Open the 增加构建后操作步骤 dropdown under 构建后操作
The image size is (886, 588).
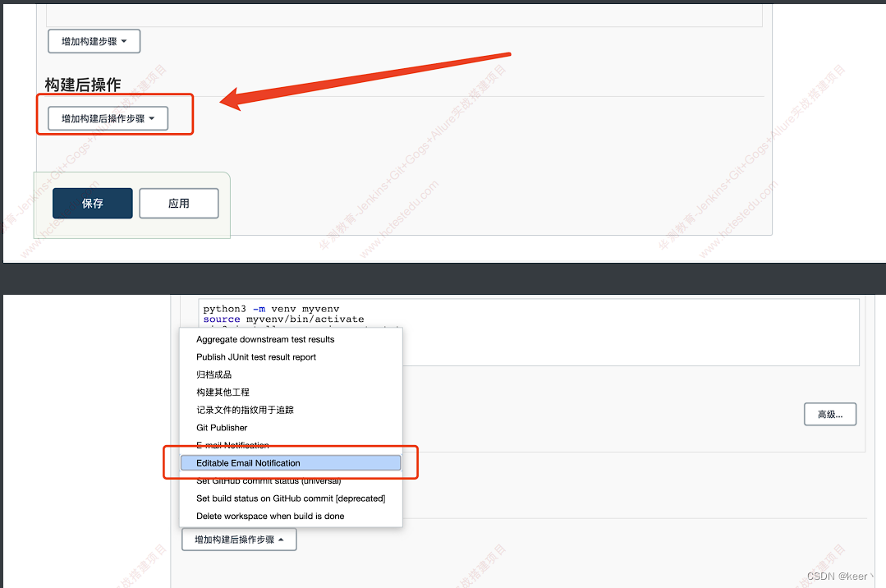[108, 119]
